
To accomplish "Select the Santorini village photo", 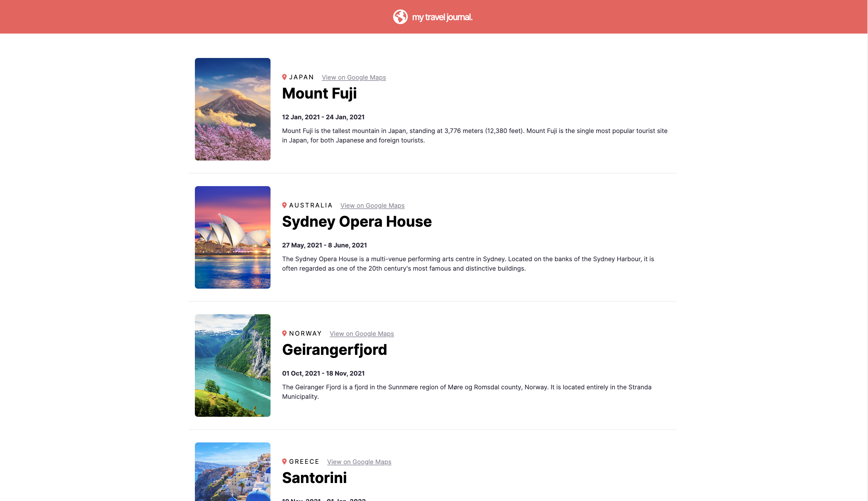I will pos(232,475).
